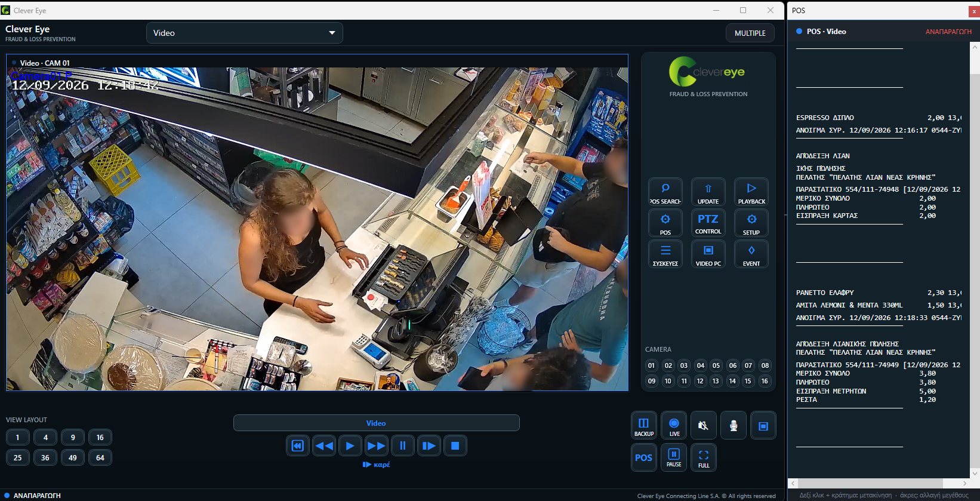
Task: Open PTZ Control panel
Action: (708, 223)
